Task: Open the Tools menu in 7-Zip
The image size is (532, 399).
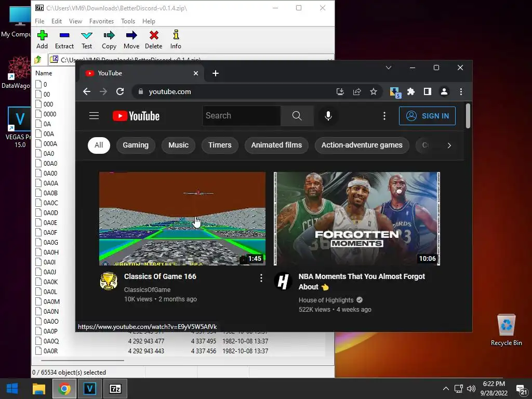Action: coord(128,21)
